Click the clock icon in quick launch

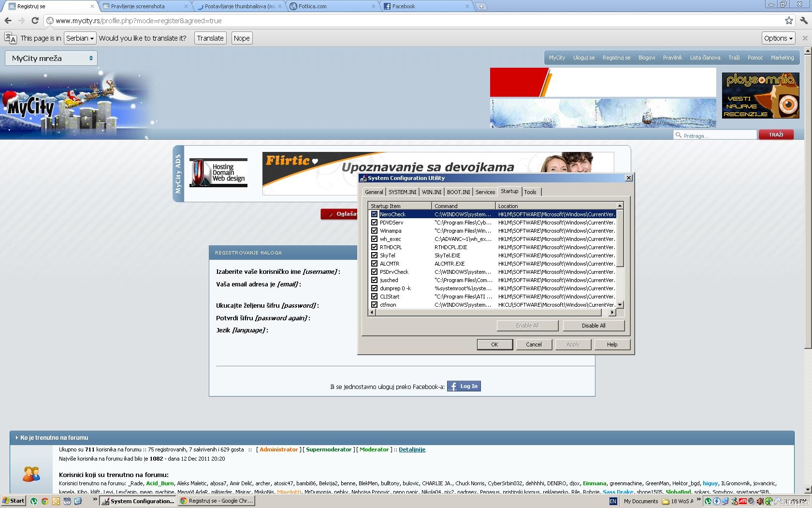click(56, 501)
